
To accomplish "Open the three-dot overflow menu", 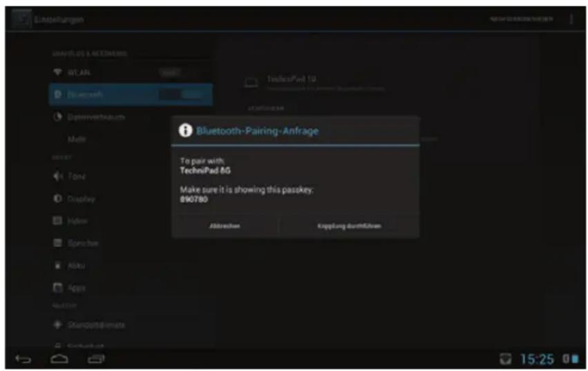I will coord(571,19).
